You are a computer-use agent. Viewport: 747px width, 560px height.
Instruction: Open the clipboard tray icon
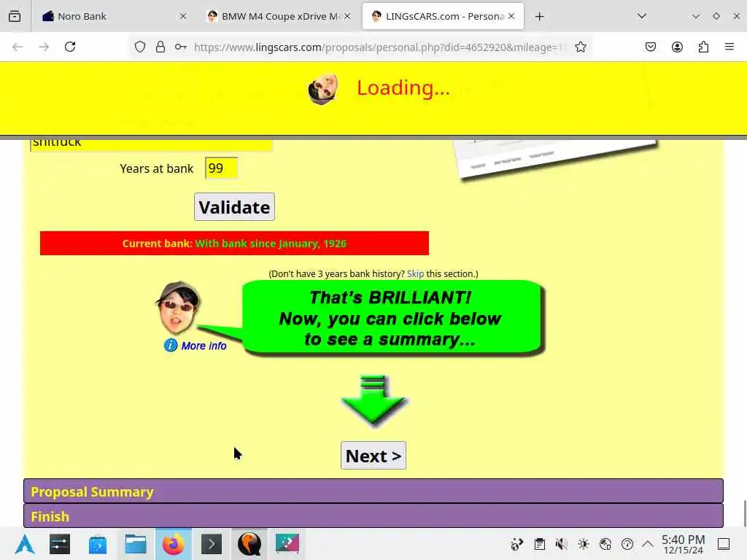(x=539, y=544)
